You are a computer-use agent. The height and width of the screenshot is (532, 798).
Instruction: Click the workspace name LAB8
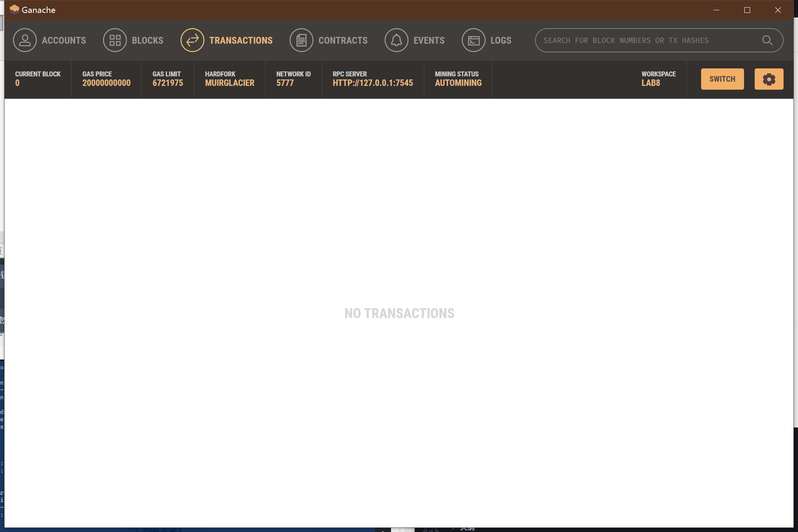point(651,83)
